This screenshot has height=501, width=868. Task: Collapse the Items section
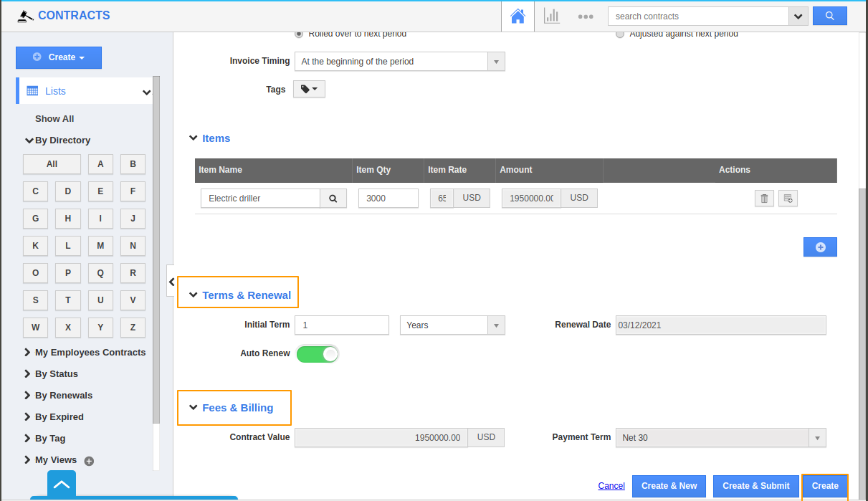click(x=193, y=138)
